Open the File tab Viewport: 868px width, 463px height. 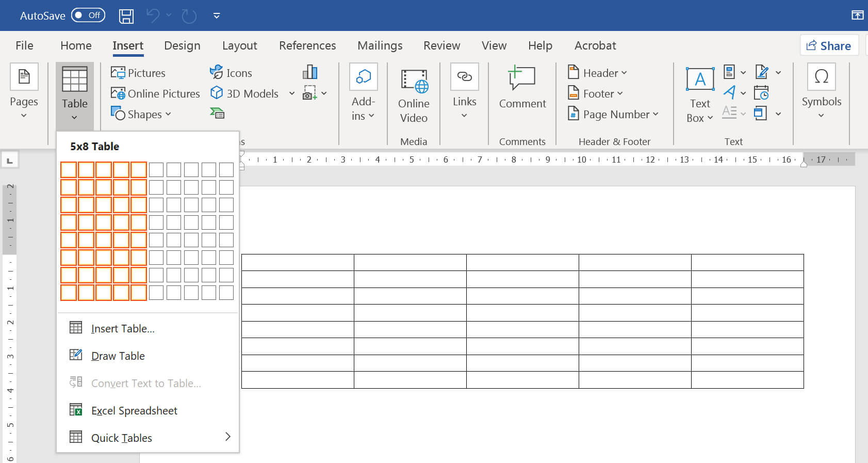pos(24,45)
